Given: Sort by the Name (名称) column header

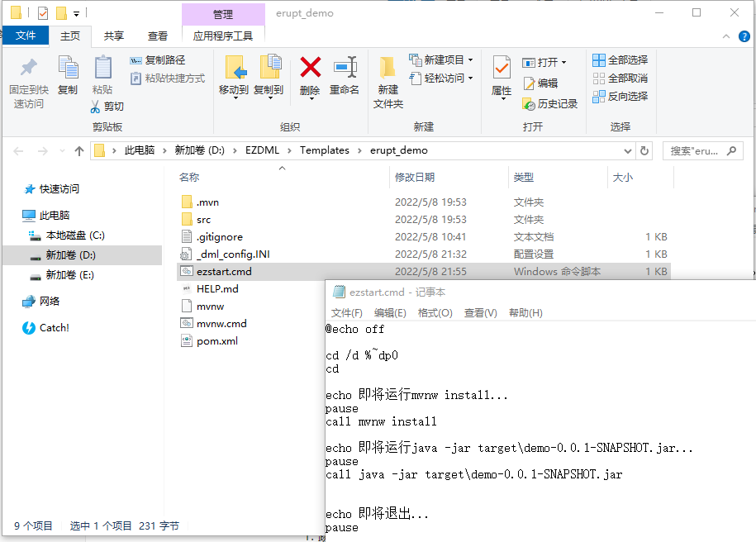Looking at the screenshot, I should pos(283,178).
